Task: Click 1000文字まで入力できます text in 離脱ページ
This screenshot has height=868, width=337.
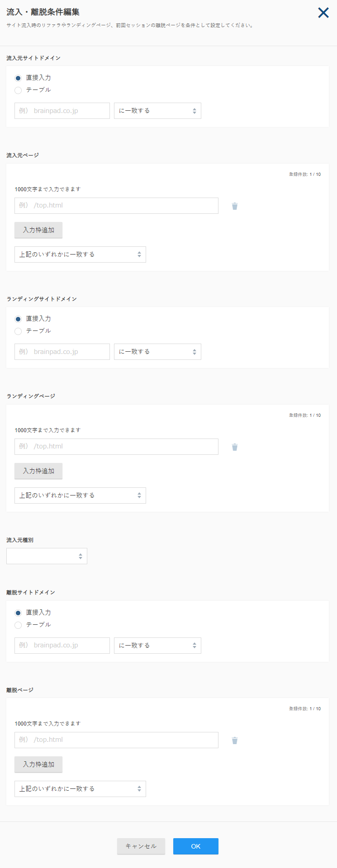Action: [47, 724]
